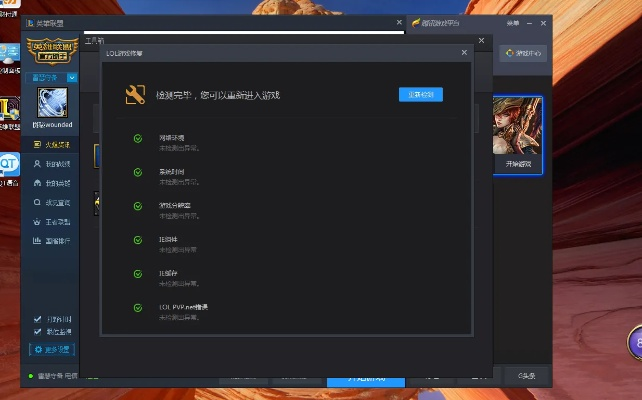Select the LOL PVP.net错误 result text
This screenshot has height=400, width=642.
pos(179,317)
